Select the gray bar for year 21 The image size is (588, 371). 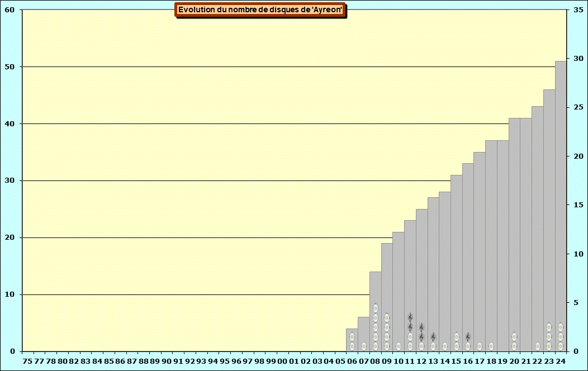[x=526, y=235]
